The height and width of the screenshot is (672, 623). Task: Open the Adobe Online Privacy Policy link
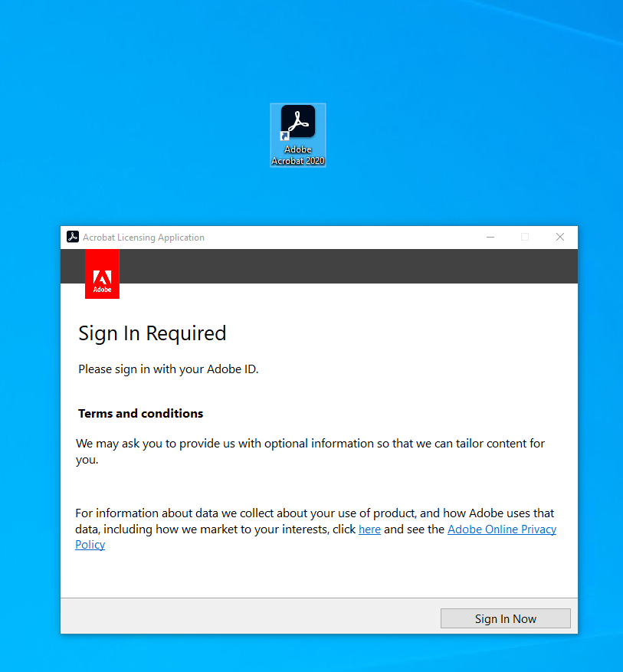tap(501, 529)
